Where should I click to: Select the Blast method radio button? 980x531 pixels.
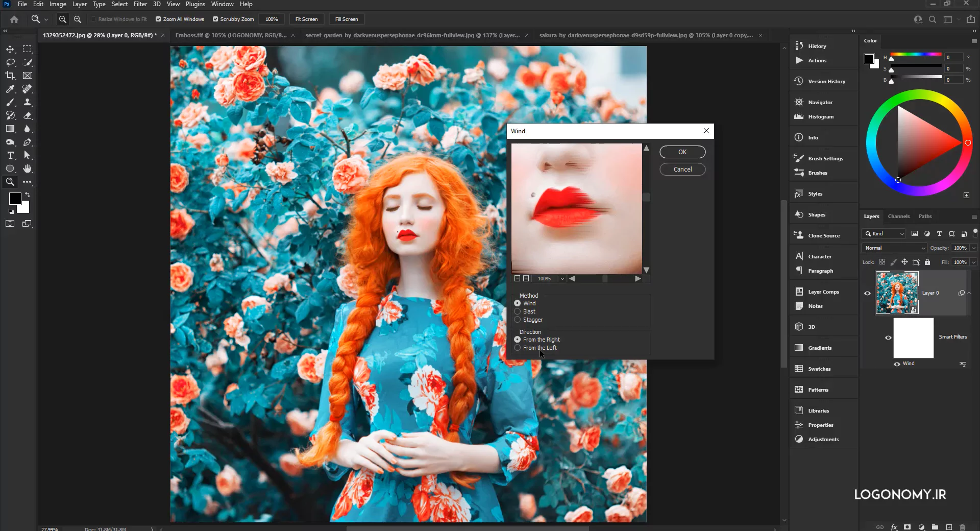point(517,311)
